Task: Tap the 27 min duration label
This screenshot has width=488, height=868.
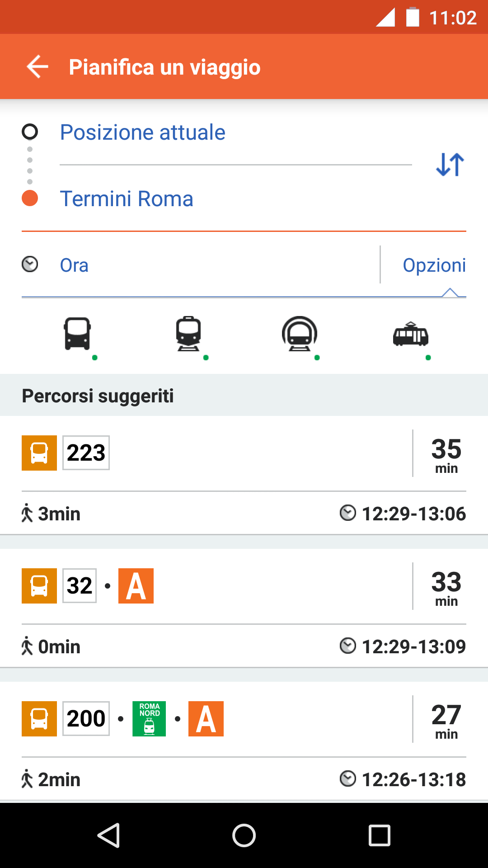Action: coord(446,720)
